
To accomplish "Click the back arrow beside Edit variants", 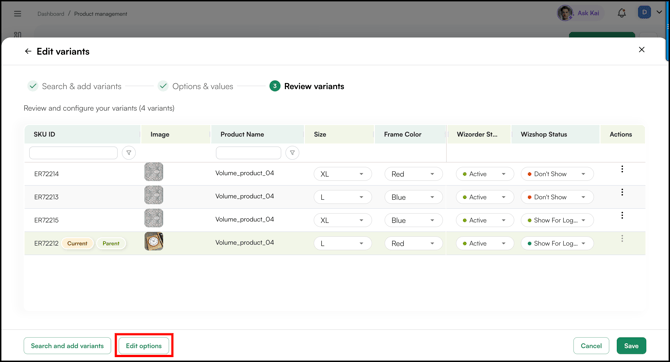I will pyautogui.click(x=28, y=51).
